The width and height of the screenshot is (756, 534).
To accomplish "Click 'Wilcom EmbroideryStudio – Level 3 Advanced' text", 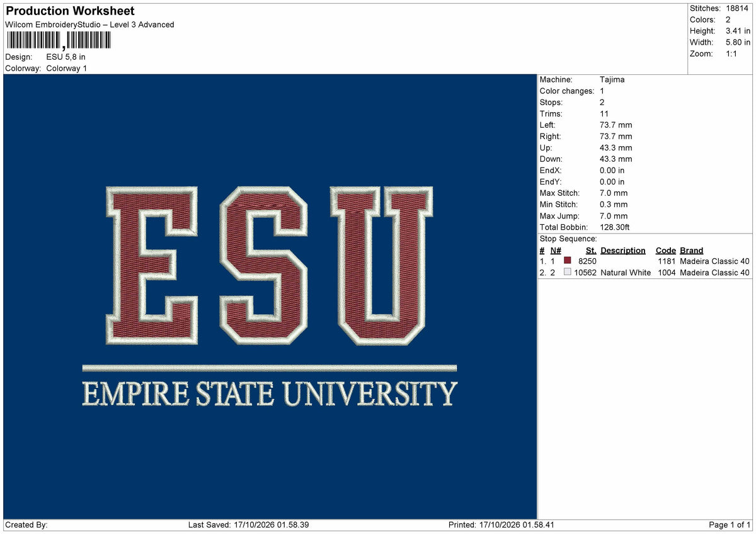I will tap(89, 25).
